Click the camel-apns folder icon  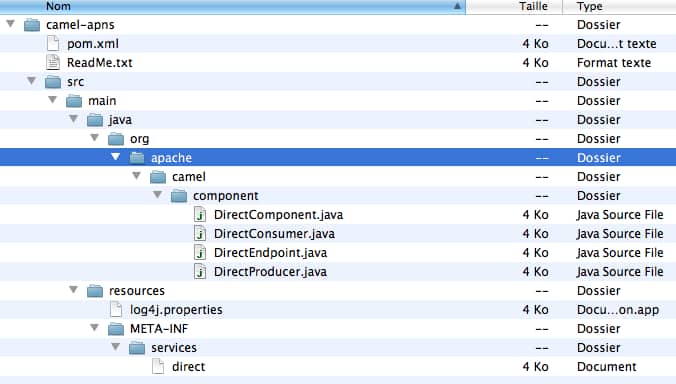(32, 25)
